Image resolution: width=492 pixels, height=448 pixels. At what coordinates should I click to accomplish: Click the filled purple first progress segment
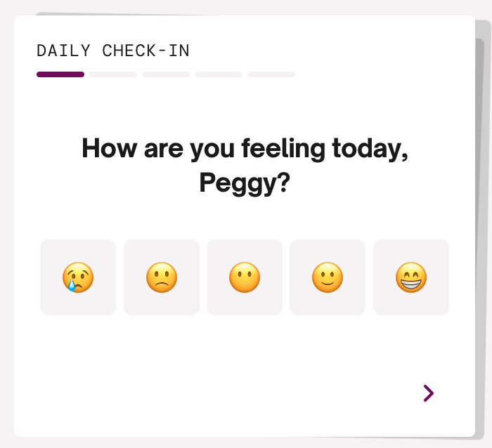60,74
